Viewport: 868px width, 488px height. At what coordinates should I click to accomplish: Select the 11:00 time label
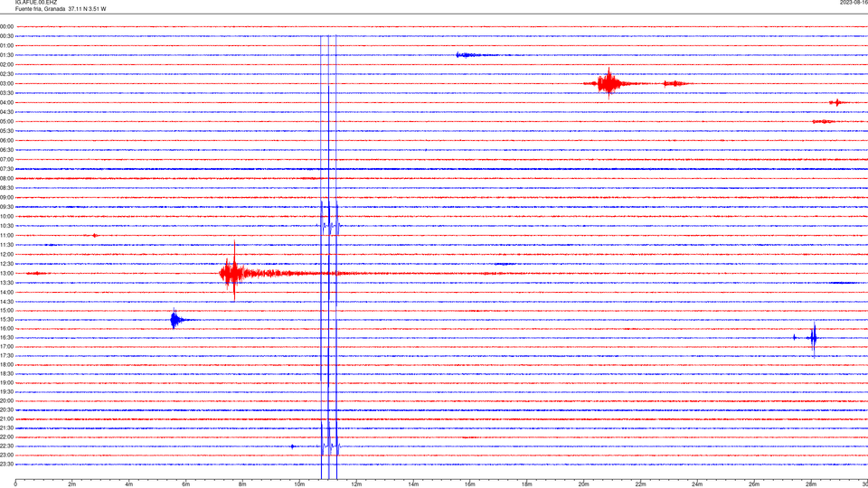coord(6,236)
